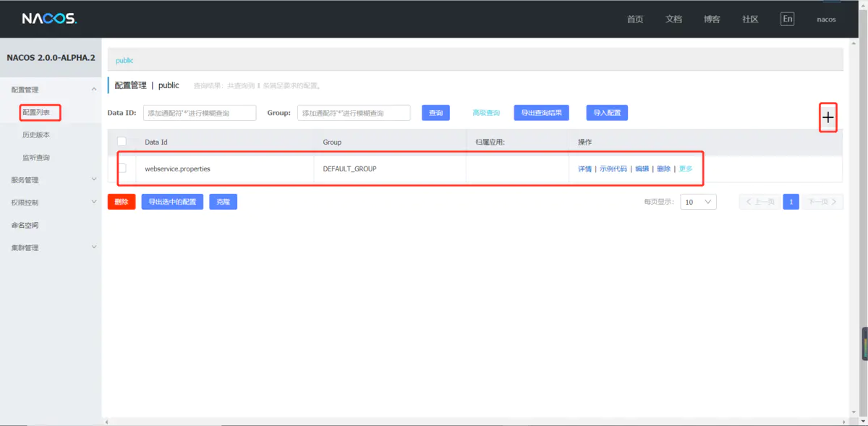Collapse the 配置管理 sidebar section
Viewport: 868px width, 426px height.
coord(51,89)
